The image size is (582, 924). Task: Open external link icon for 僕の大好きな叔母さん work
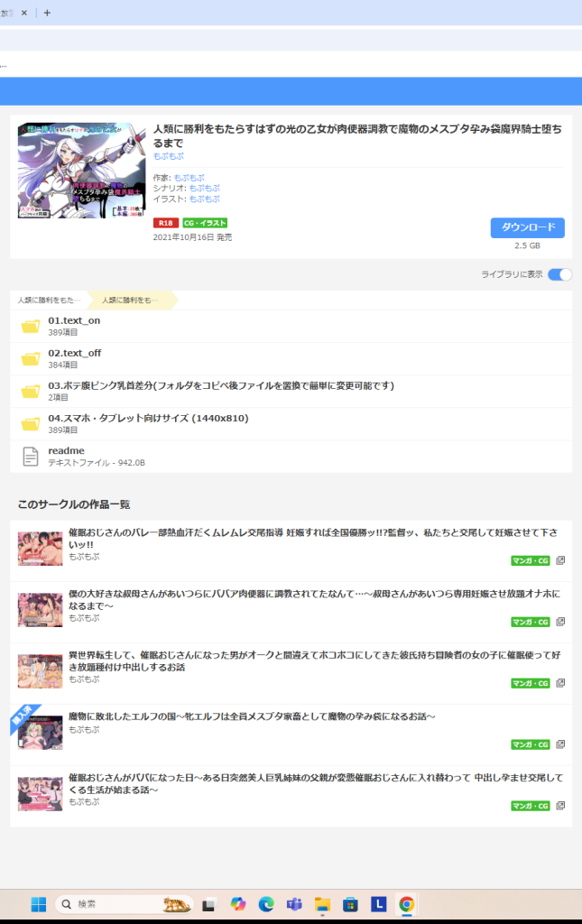pos(560,622)
